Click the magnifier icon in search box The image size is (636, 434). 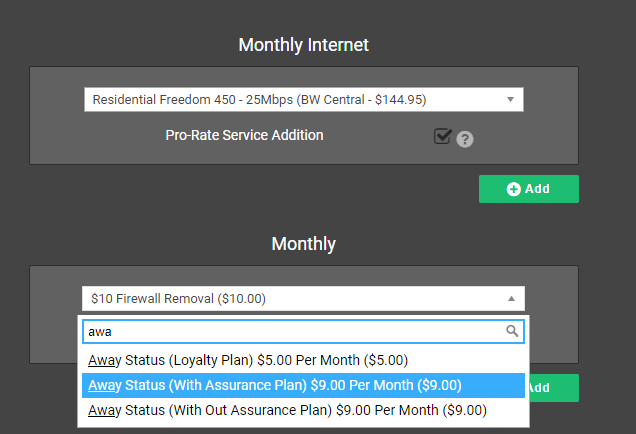512,331
